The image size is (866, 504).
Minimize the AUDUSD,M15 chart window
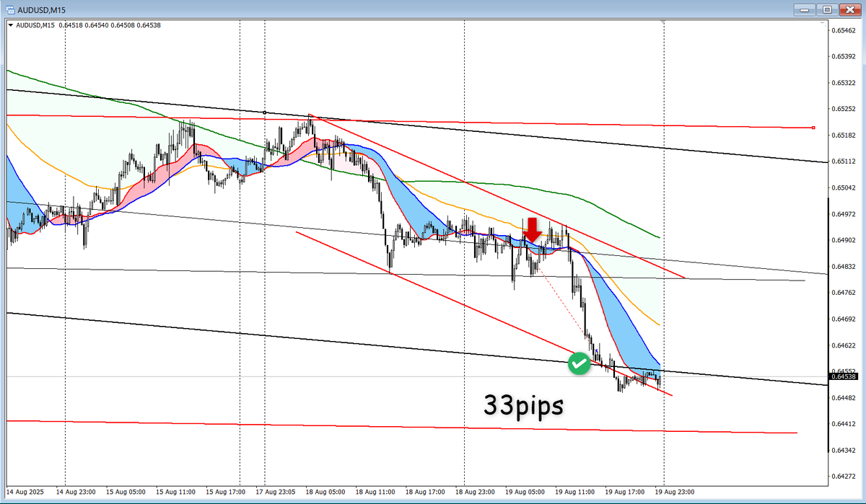tap(805, 9)
